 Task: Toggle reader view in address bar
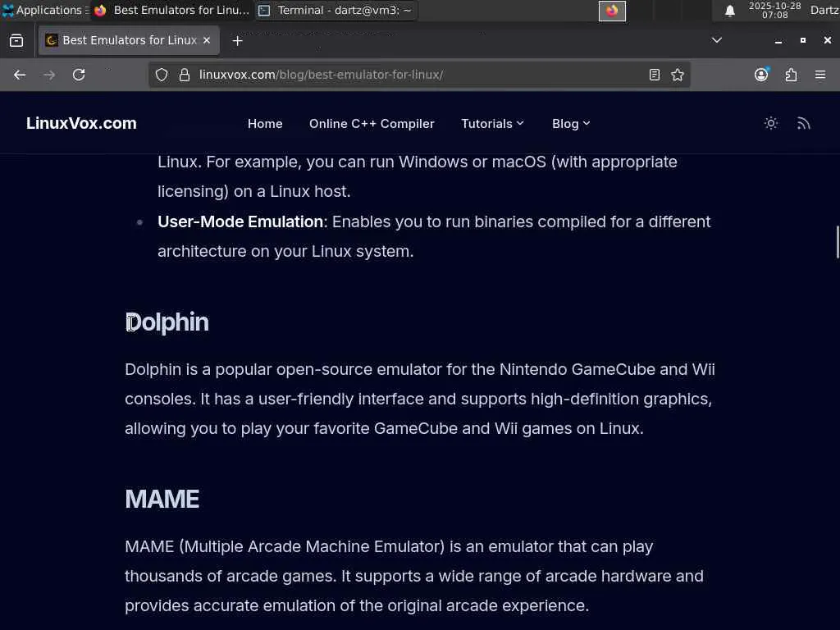coord(654,75)
